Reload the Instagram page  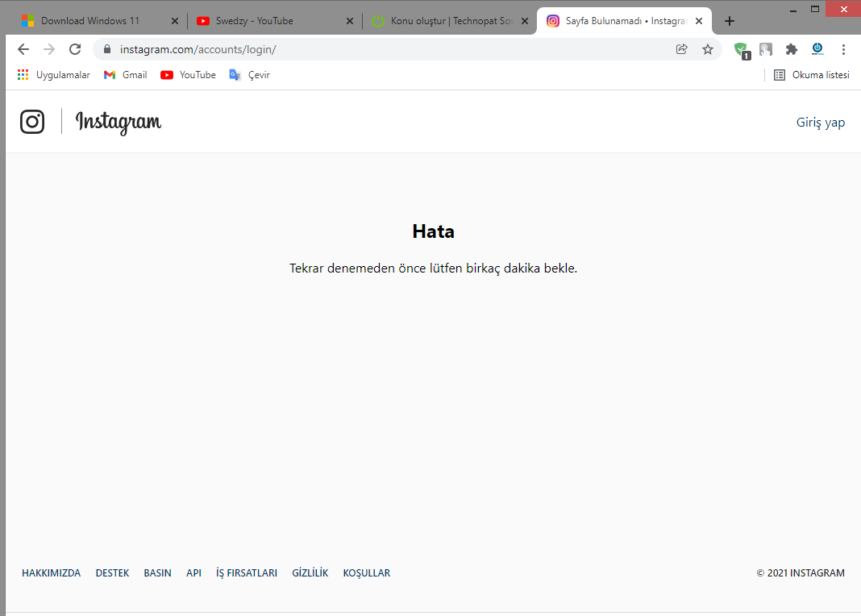[x=75, y=49]
